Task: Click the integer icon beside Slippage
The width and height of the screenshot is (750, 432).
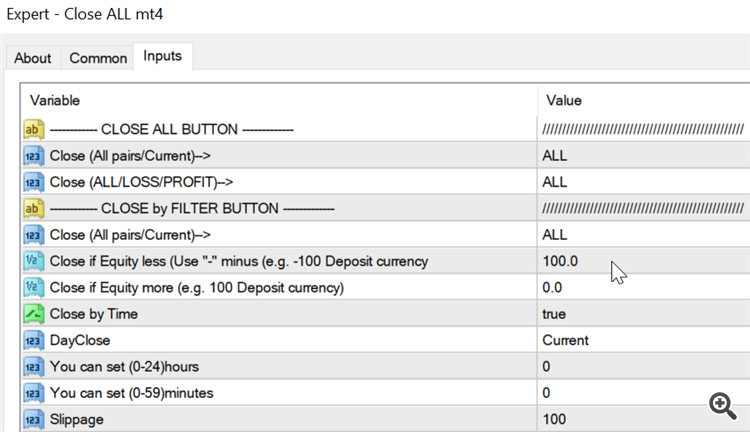Action: [34, 418]
